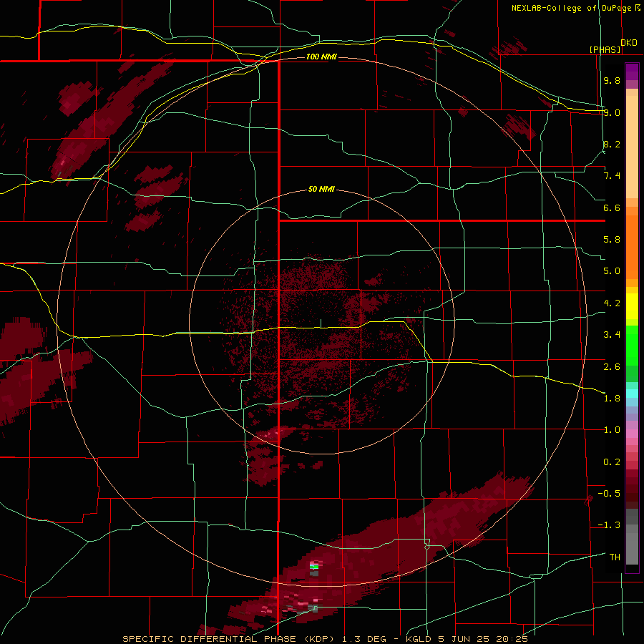Click the 1.0 value on the scale
Image resolution: width=644 pixels, height=644 pixels.
[612, 430]
